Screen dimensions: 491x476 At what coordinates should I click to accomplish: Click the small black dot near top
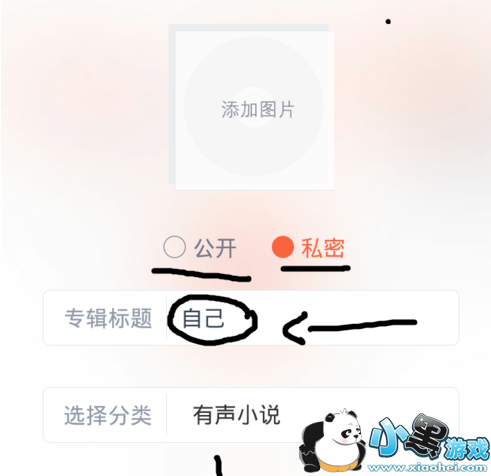pyautogui.click(x=388, y=22)
